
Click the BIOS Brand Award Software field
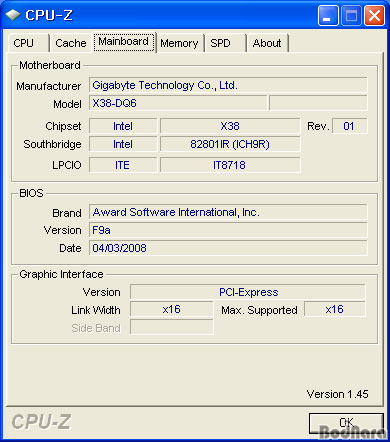[228, 212]
